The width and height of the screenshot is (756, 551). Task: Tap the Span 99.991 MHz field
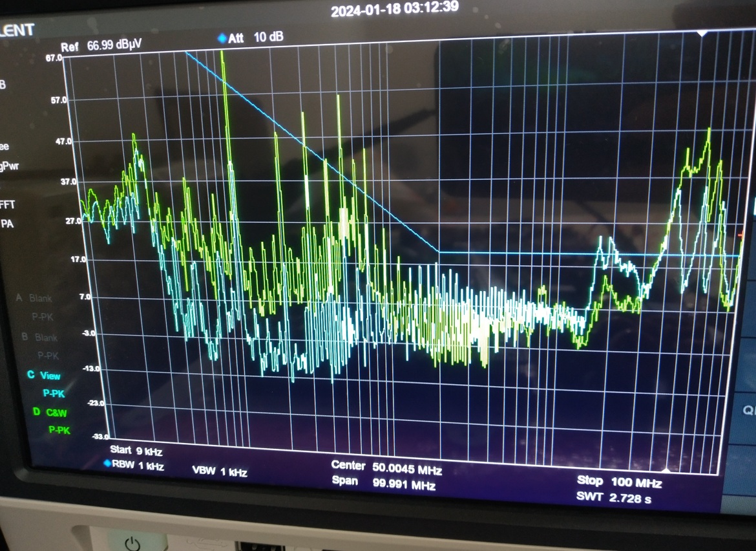coord(383,482)
